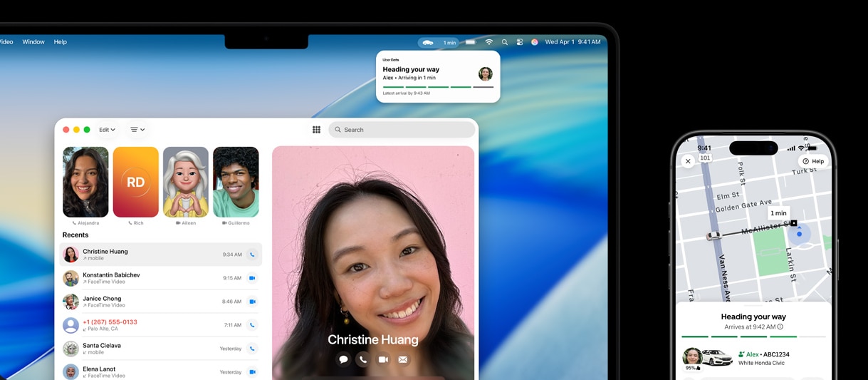The width and height of the screenshot is (868, 380).
Task: Open Spotlight search in menu bar
Action: [x=505, y=42]
